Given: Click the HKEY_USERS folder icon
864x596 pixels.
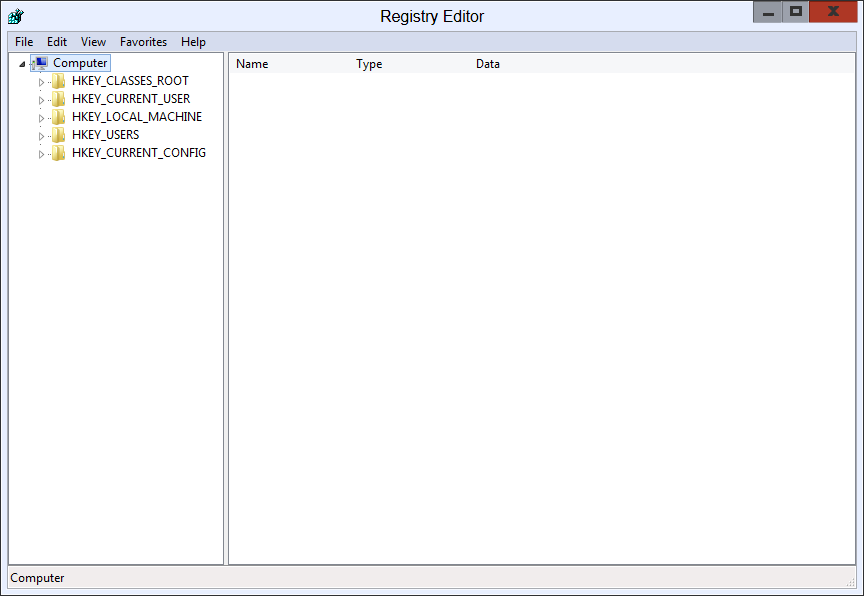Looking at the screenshot, I should coord(58,135).
